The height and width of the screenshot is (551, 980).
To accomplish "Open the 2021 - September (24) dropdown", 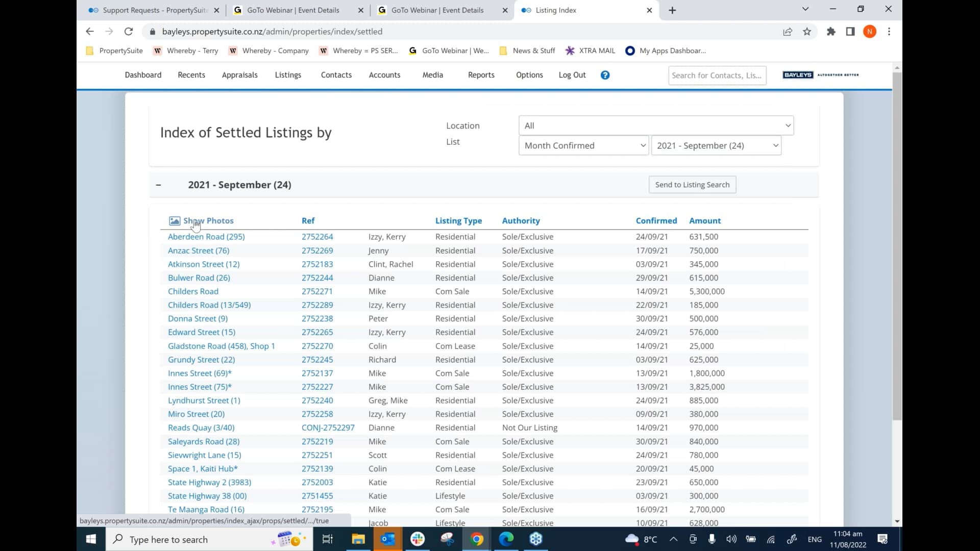I will tap(716, 145).
